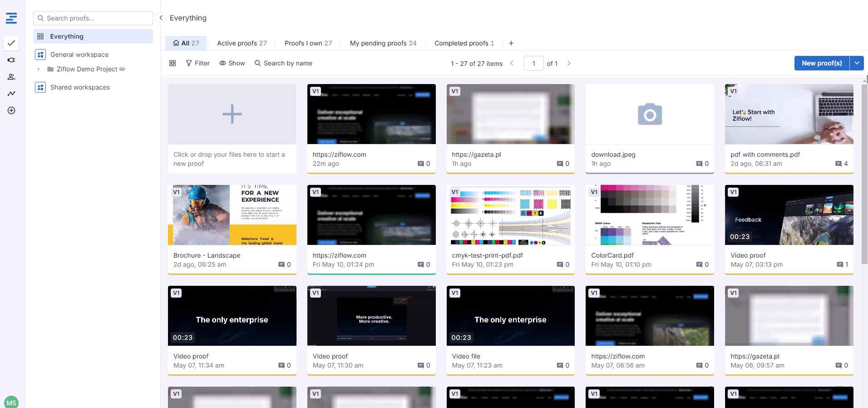Switch to My pending proofs tab
Screen dimensions: 868x408
coord(383,43)
